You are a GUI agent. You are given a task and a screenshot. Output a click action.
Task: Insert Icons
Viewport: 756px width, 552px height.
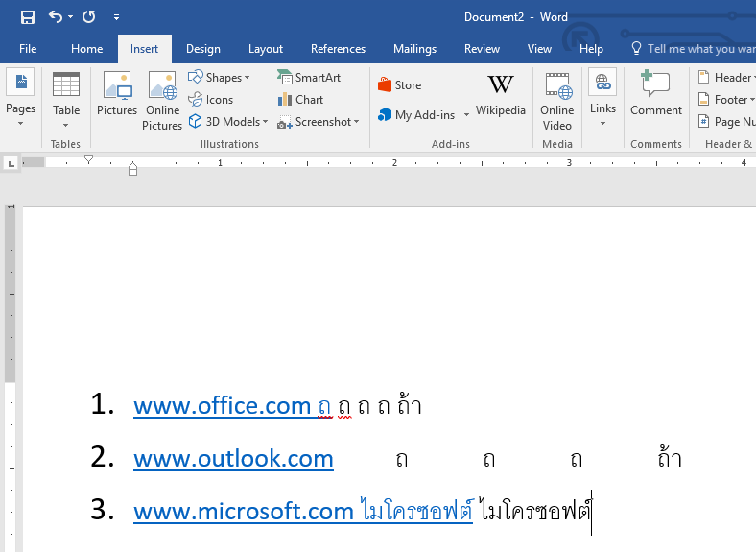tap(211, 100)
